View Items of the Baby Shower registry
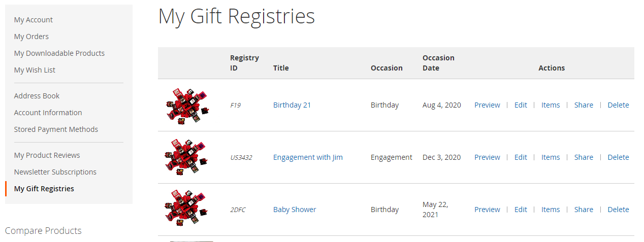644x242 pixels. pyautogui.click(x=551, y=210)
